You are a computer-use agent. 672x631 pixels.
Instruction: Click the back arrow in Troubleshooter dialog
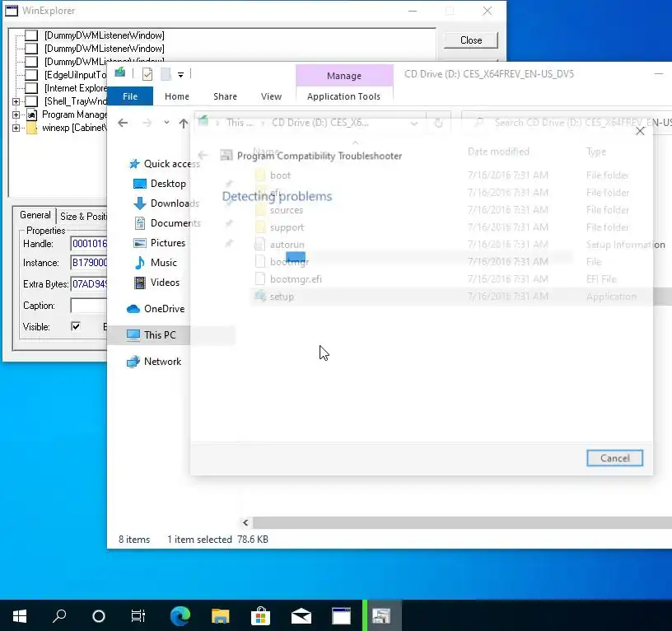click(x=203, y=155)
